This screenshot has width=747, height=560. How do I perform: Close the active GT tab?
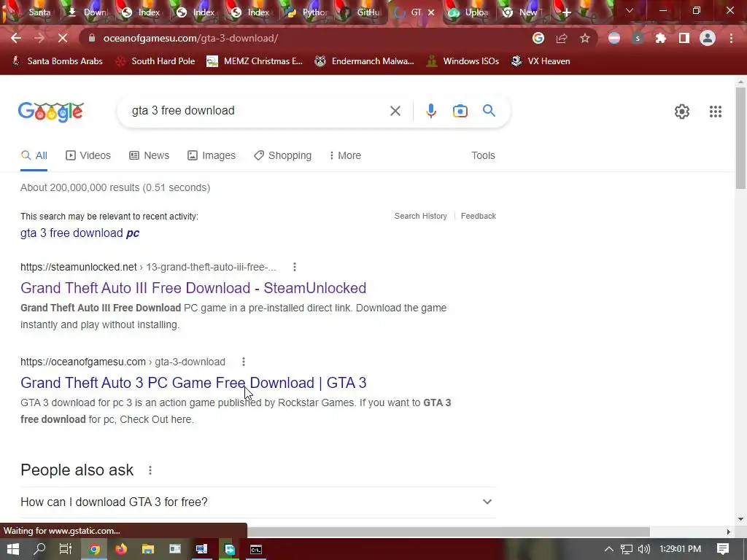point(431,12)
